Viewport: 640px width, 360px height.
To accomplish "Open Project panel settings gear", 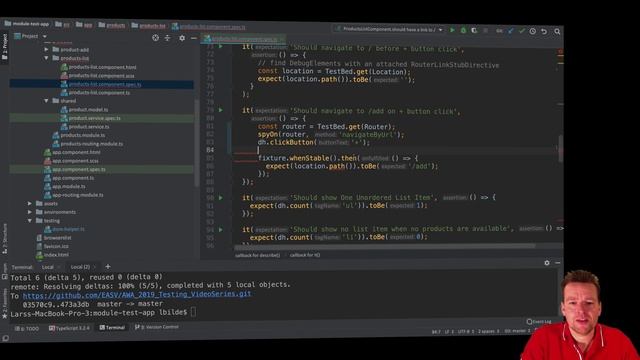I will [x=182, y=38].
